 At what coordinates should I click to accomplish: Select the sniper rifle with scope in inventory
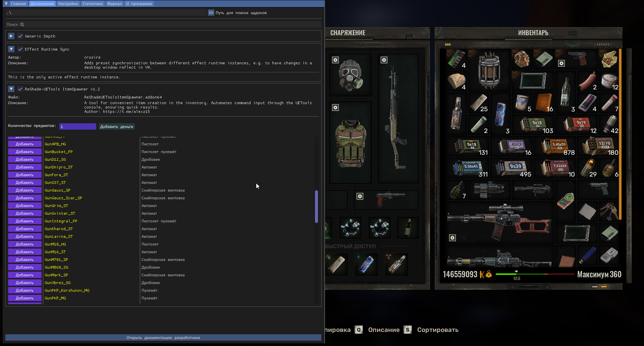click(500, 222)
